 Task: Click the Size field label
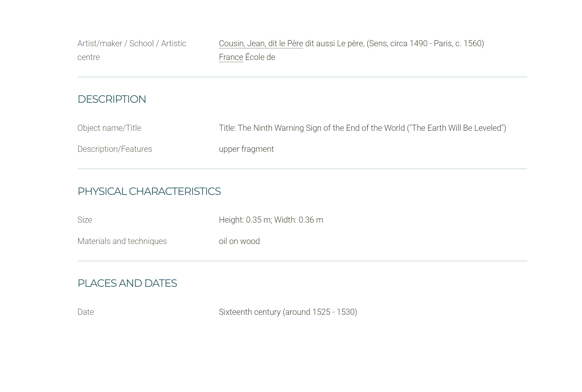tap(85, 220)
